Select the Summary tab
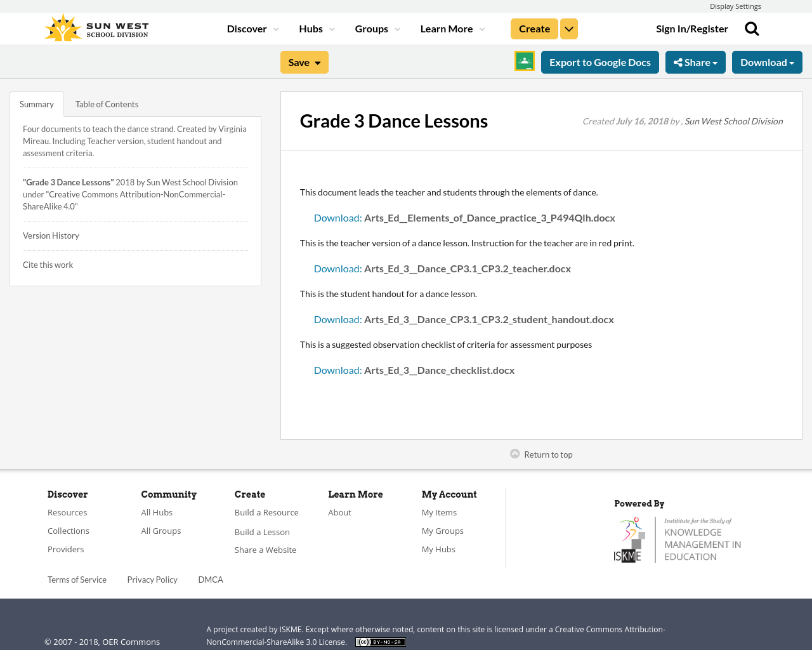 (x=36, y=103)
